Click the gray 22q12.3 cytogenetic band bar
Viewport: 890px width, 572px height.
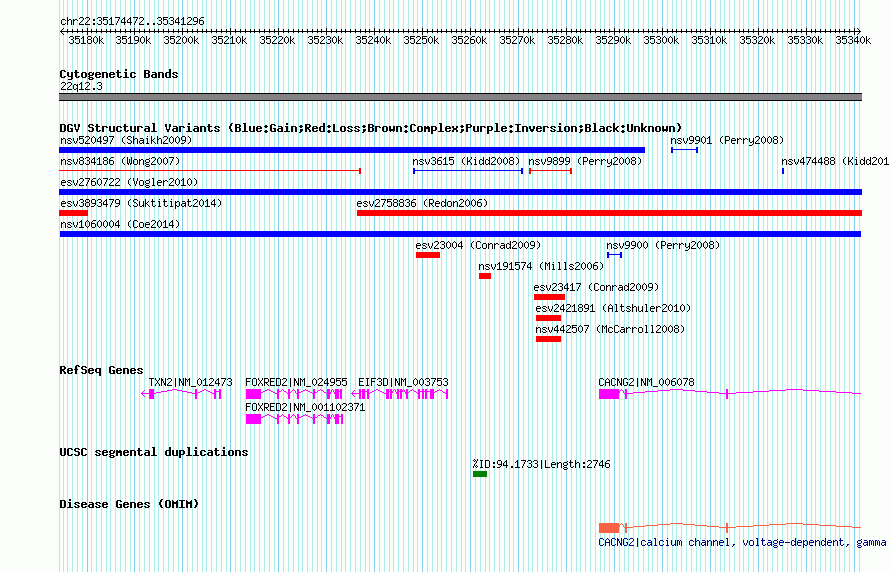(x=460, y=97)
